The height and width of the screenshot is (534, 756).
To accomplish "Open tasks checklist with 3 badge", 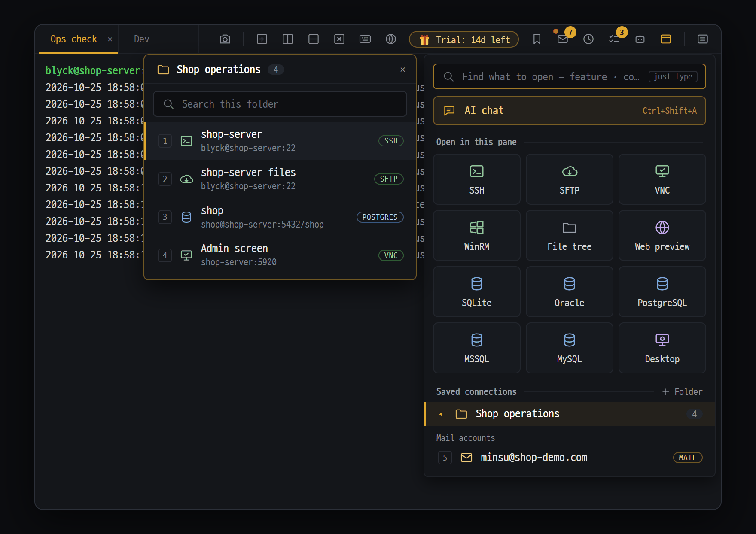I will tap(614, 39).
